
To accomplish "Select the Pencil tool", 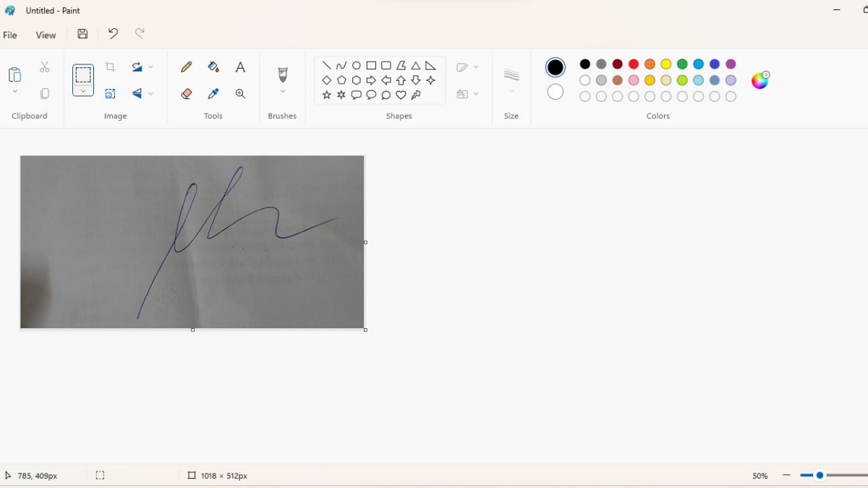I will (187, 67).
